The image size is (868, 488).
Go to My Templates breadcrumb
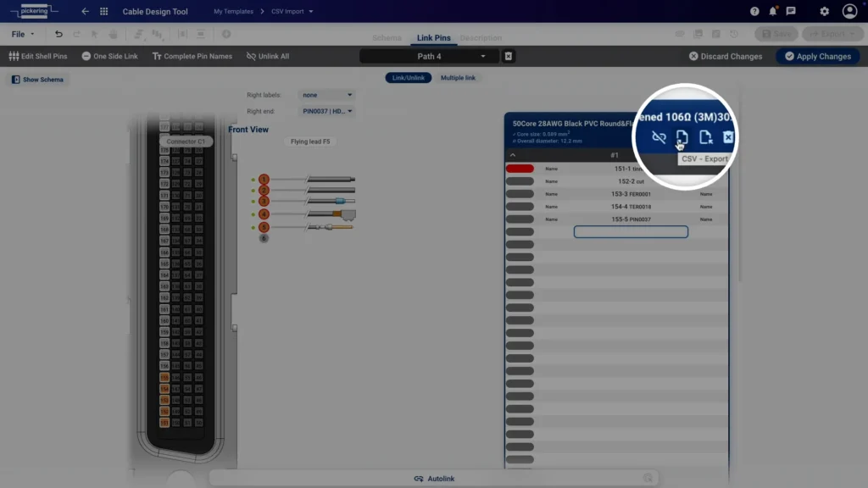coord(233,11)
